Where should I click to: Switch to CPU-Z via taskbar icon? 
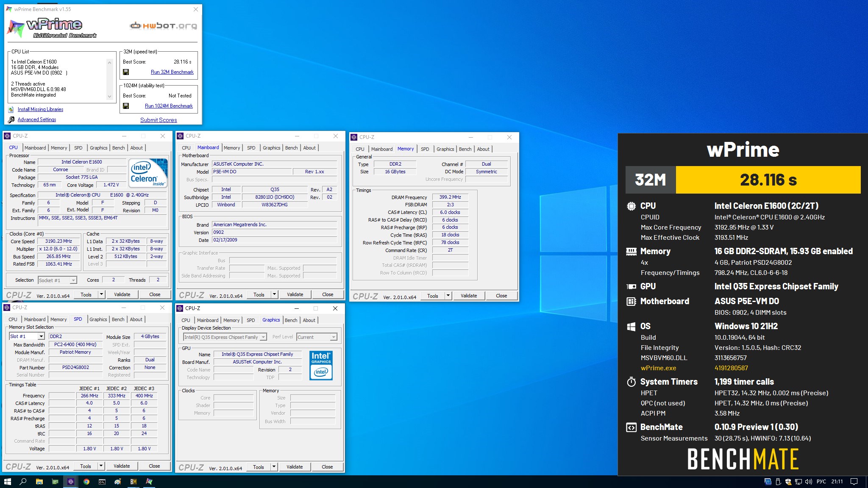[71, 482]
